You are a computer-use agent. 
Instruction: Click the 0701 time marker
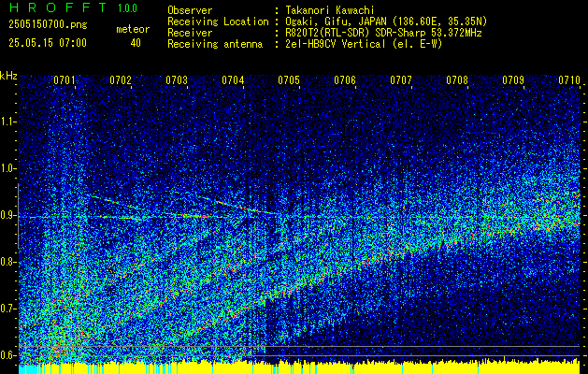[x=65, y=80]
